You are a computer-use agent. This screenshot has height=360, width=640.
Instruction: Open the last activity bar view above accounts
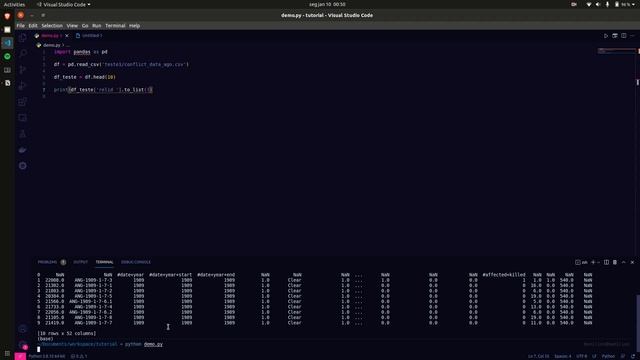pyautogui.click(x=23, y=166)
